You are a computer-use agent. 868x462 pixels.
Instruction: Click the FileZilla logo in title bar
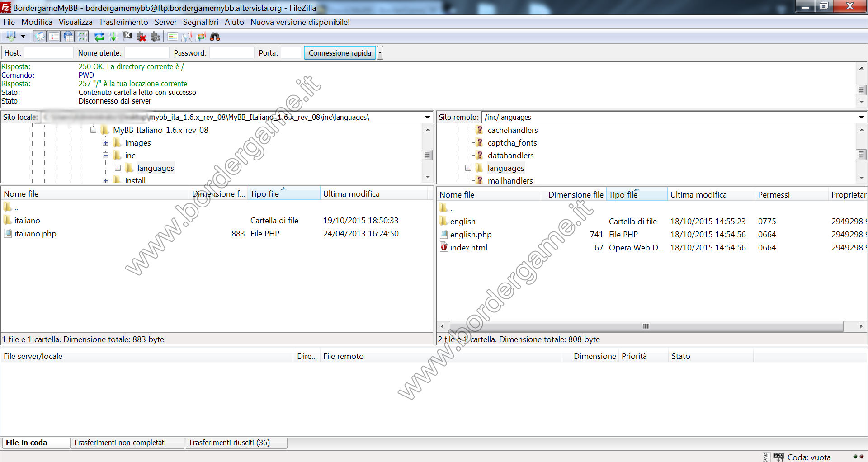point(5,7)
